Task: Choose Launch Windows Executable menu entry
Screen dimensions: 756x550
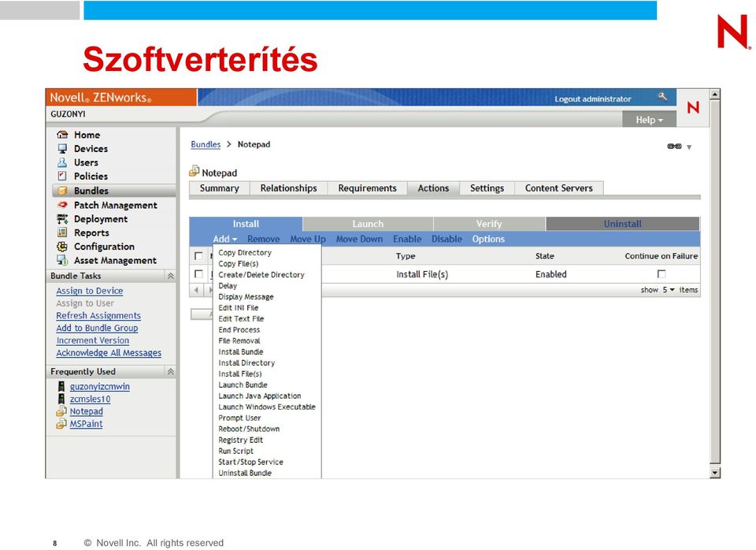Action: (x=267, y=407)
